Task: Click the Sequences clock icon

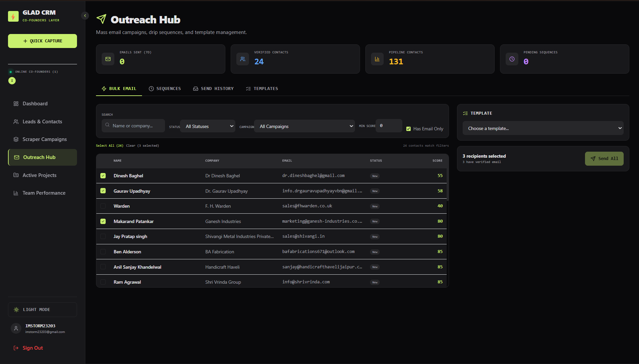Action: pos(151,89)
